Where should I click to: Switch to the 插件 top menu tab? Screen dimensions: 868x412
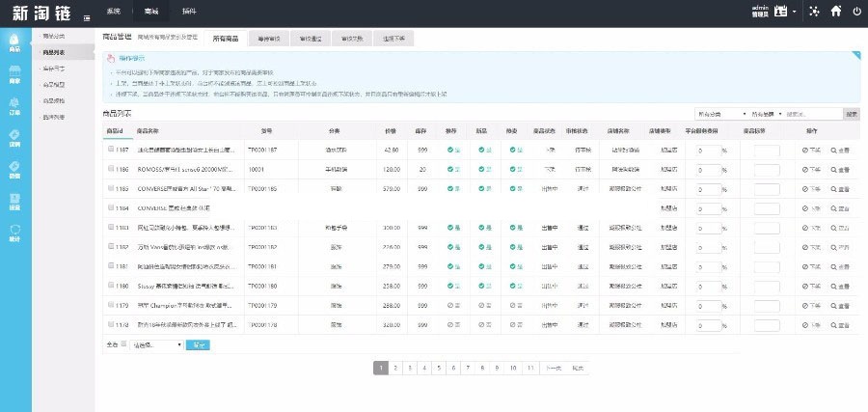pos(187,12)
